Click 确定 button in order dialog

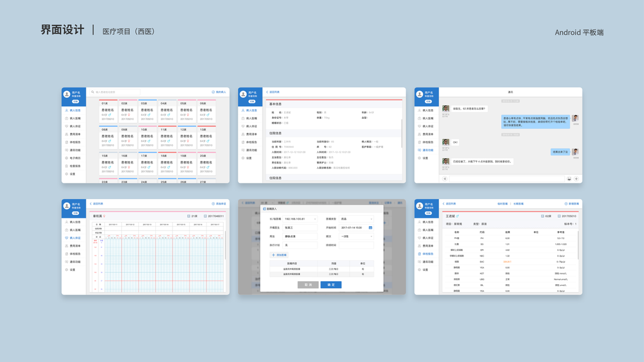tap(331, 284)
